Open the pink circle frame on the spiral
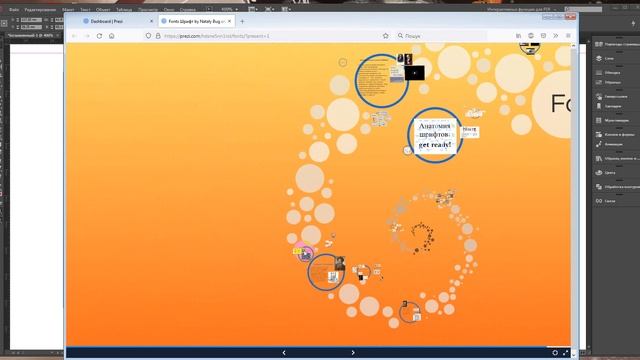Viewport: 640px width, 360px height. [x=304, y=253]
